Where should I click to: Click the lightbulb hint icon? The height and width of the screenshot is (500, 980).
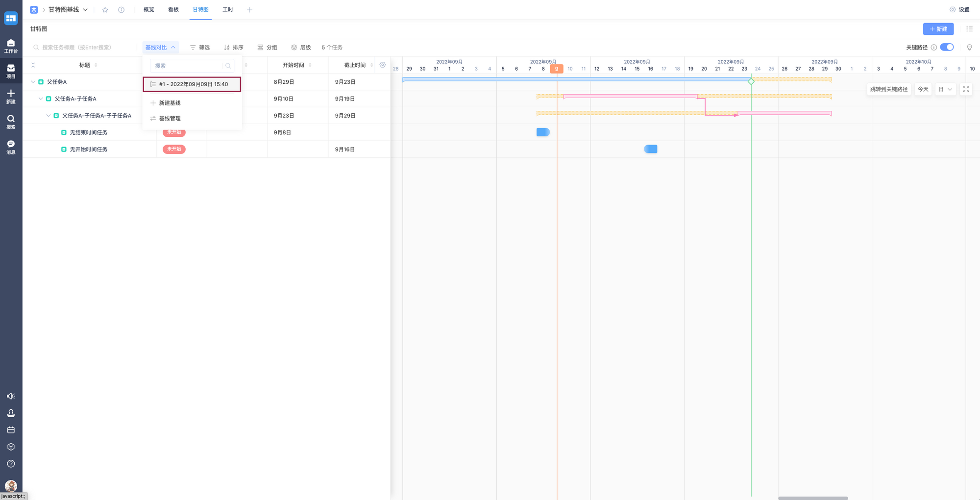969,48
